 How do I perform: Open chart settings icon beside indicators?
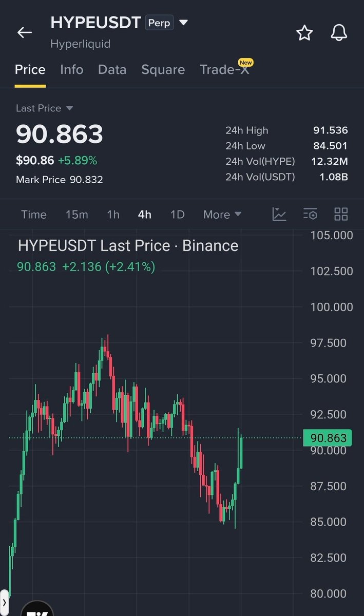pyautogui.click(x=310, y=214)
